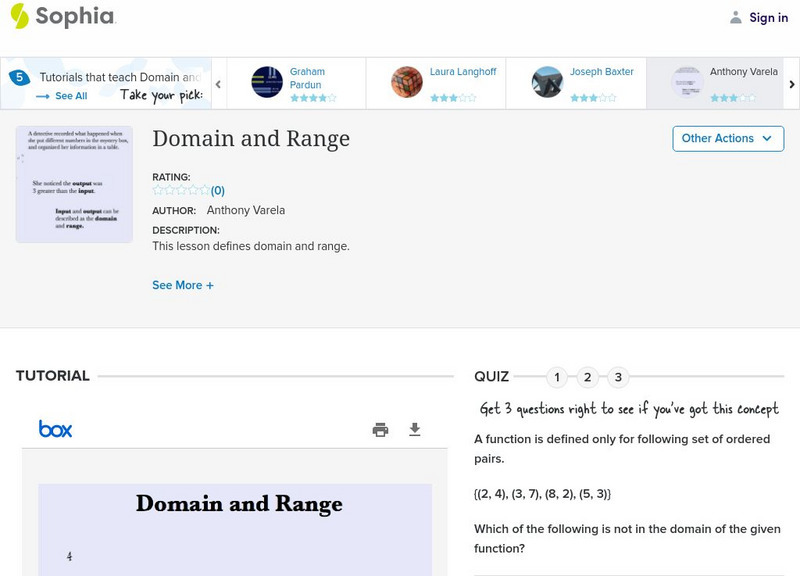Open the Other Actions dropdown
Image resolution: width=800 pixels, height=576 pixels.
727,138
